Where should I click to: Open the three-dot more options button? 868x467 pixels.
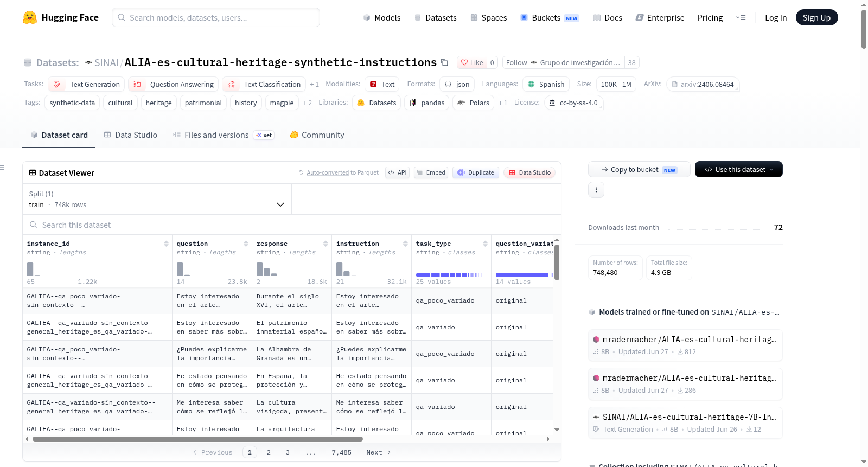point(596,190)
